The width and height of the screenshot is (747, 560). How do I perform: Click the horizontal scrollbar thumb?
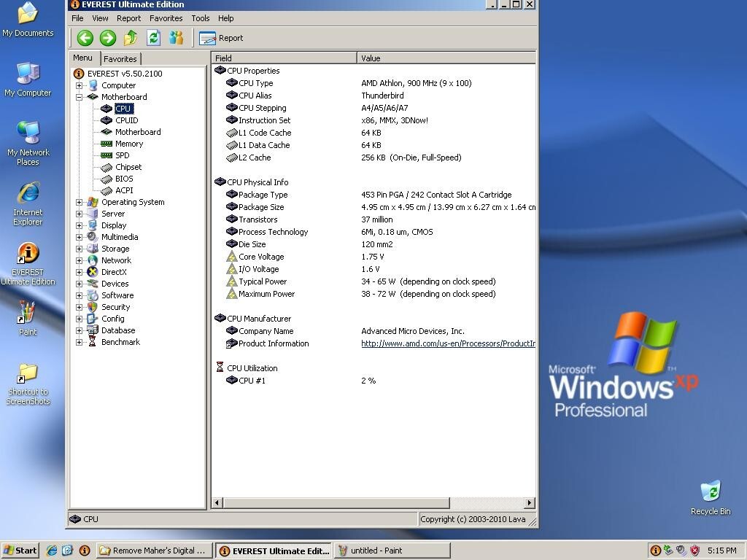336,502
